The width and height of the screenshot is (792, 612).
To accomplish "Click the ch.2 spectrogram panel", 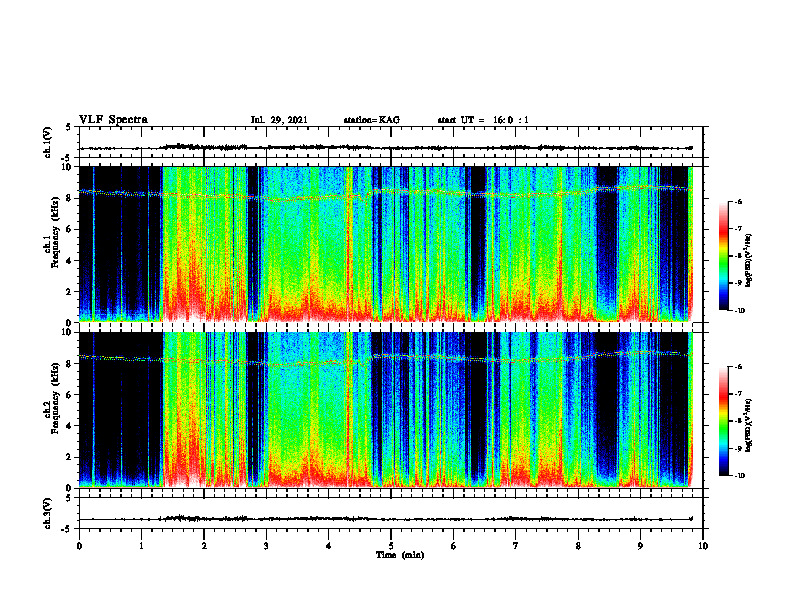I will [391, 410].
